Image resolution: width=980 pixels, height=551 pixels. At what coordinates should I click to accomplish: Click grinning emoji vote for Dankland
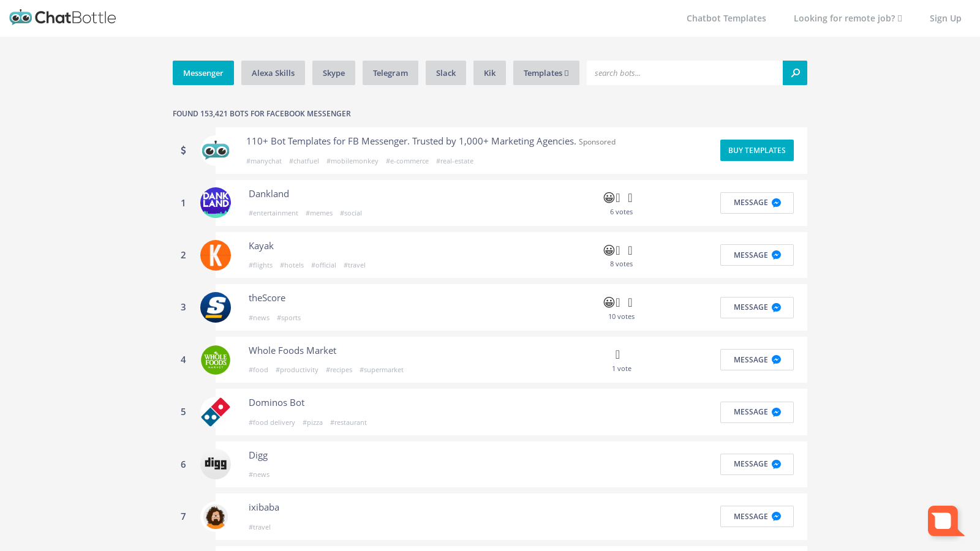point(609,198)
